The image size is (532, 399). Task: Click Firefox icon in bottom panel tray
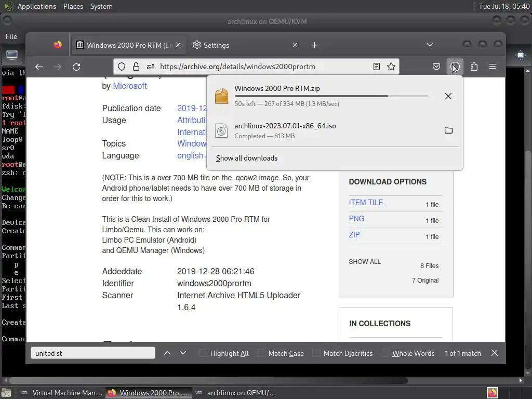(492, 393)
